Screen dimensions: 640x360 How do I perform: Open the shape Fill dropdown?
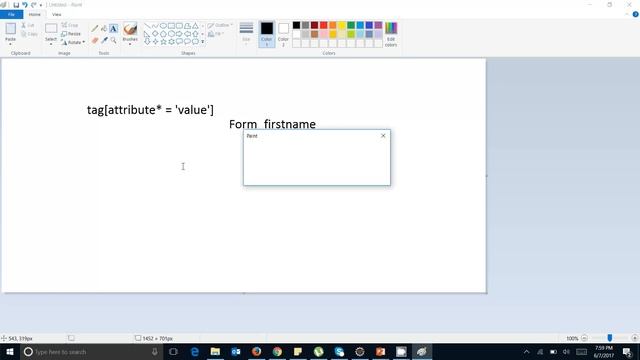[216, 34]
